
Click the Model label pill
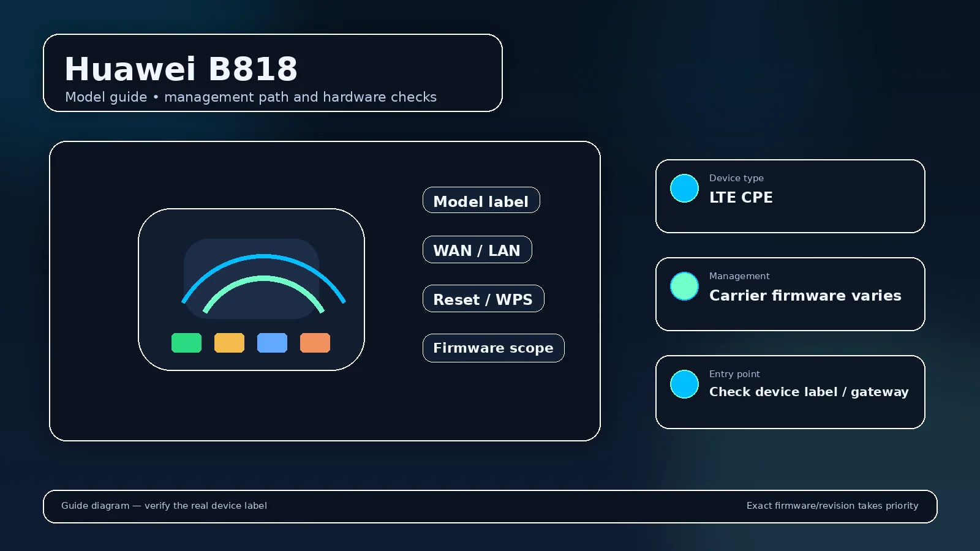tap(481, 200)
